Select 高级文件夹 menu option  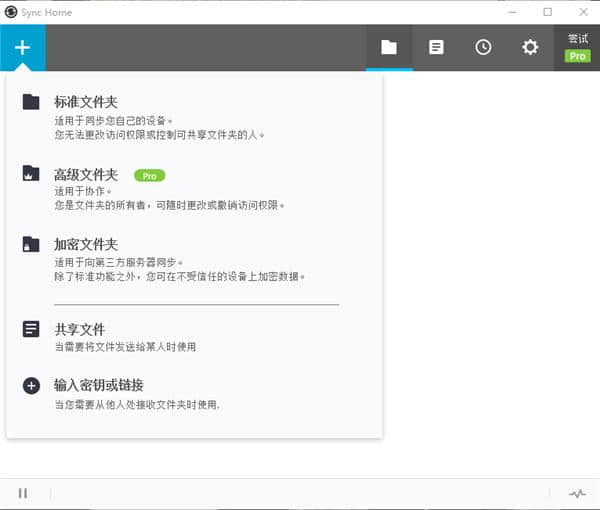click(86, 174)
